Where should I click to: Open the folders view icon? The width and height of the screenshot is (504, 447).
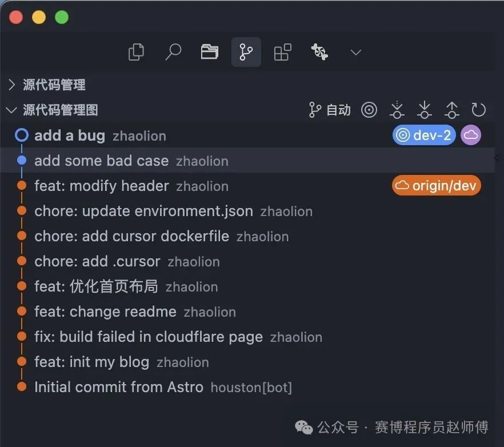tap(210, 52)
